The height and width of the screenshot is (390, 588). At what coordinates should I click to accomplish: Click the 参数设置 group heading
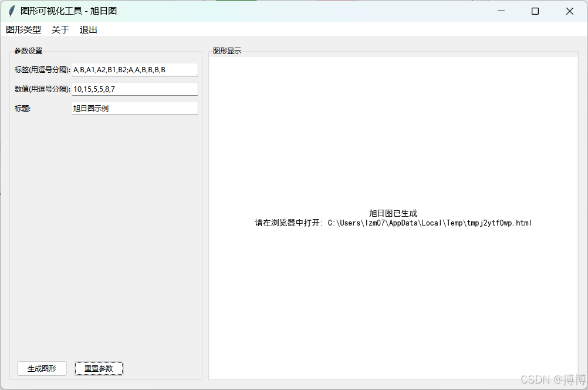point(29,51)
